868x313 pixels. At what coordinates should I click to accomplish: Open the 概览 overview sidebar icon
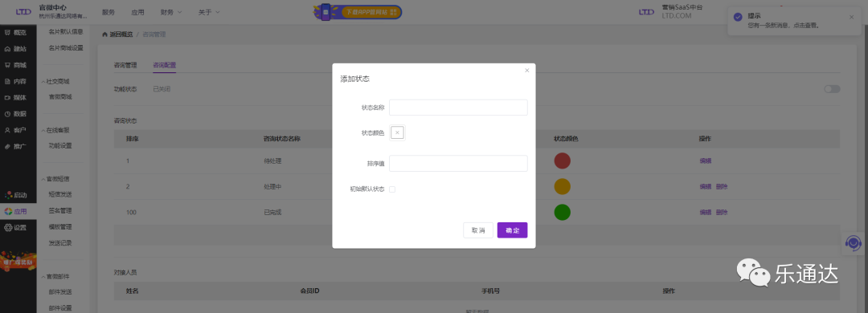(7, 33)
